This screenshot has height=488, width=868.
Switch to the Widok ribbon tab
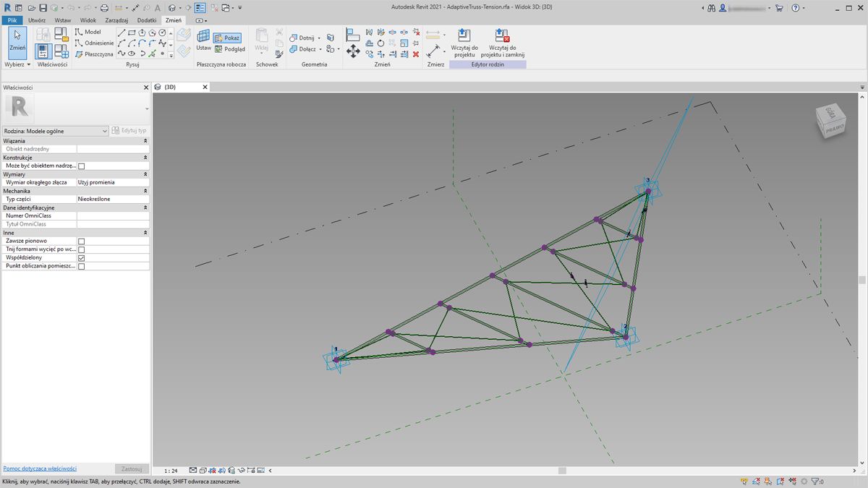(88, 20)
